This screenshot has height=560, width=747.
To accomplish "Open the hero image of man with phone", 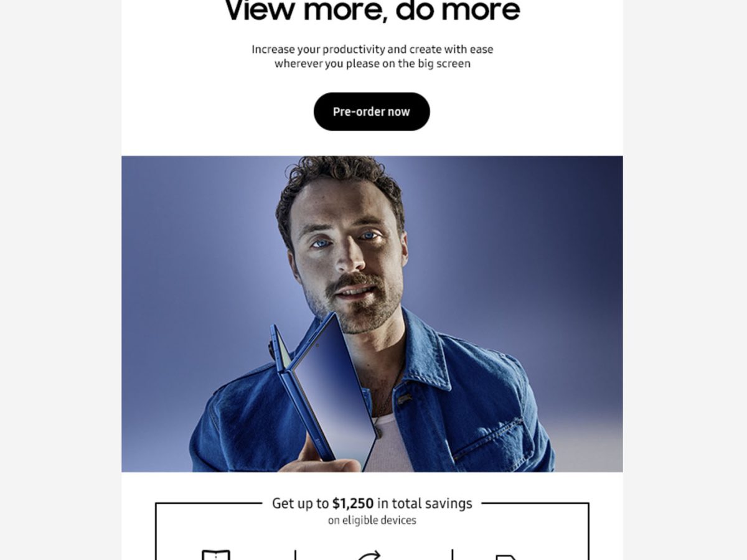I will pyautogui.click(x=372, y=314).
